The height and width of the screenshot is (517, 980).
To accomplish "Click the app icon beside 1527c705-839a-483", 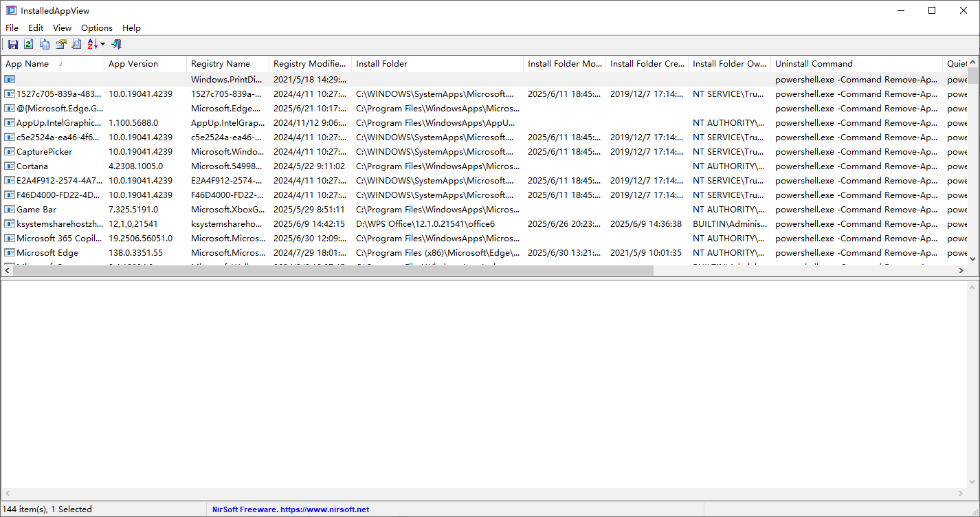I will pos(10,94).
